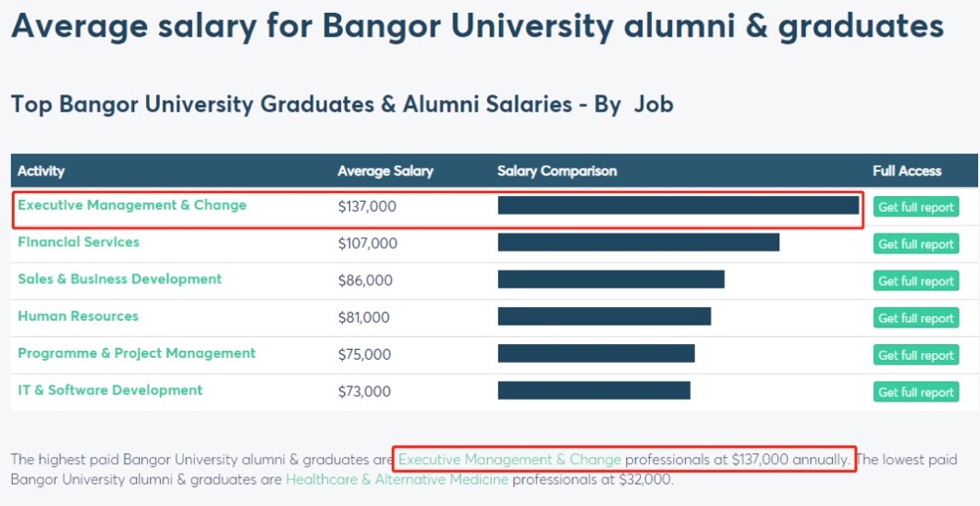This screenshot has height=506, width=980.
Task: Open Executive Management & Change link in table
Action: click(x=132, y=206)
